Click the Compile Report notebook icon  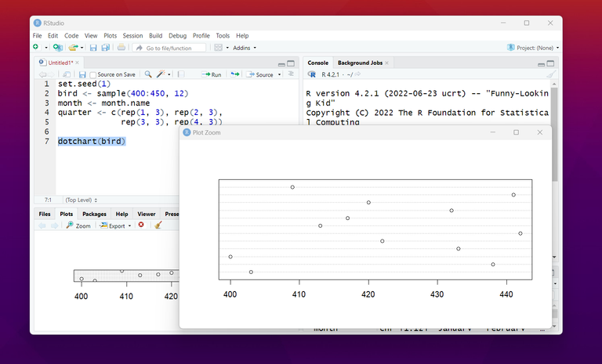(181, 74)
